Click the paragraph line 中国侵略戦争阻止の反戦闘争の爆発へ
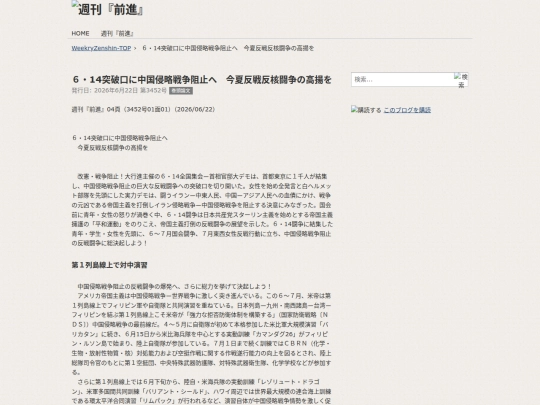This screenshot has width=540, height=405. (174, 287)
